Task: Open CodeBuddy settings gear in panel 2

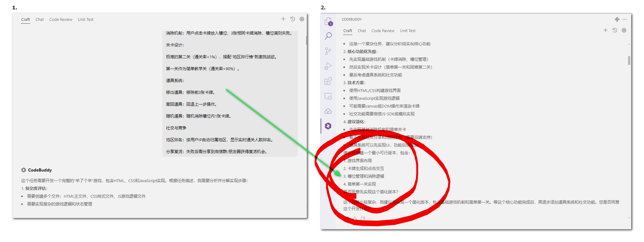Action: pyautogui.click(x=624, y=30)
